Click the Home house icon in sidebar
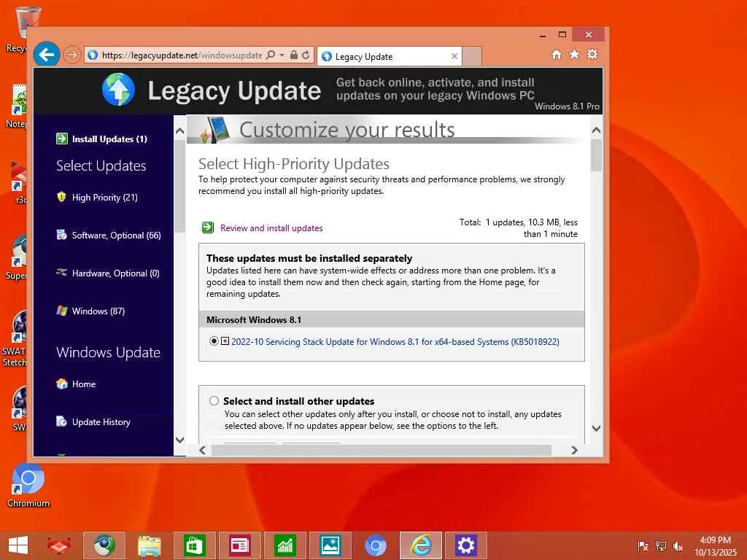The width and height of the screenshot is (747, 560). pos(61,384)
